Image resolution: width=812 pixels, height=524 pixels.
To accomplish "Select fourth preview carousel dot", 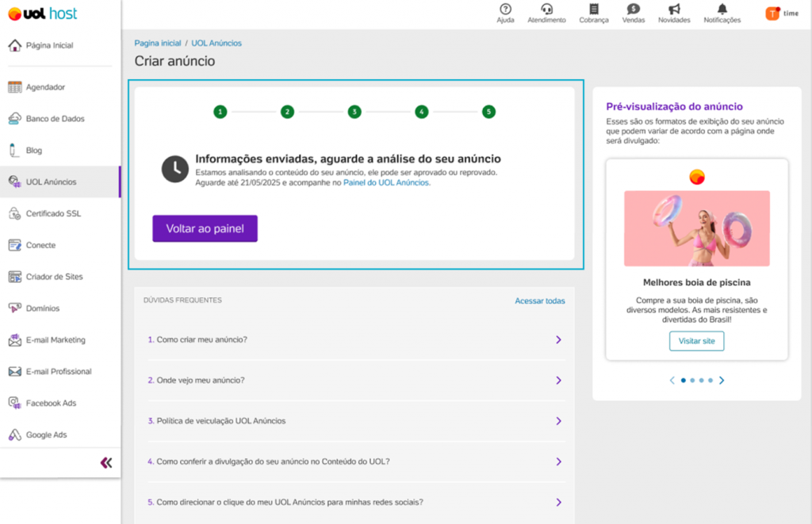I will (x=710, y=380).
